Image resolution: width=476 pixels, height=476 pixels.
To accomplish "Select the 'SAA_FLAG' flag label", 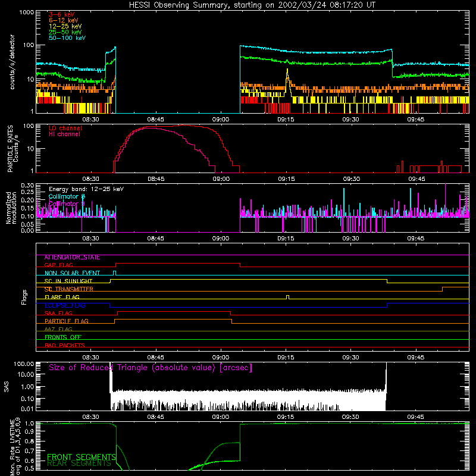I will [x=58, y=314].
